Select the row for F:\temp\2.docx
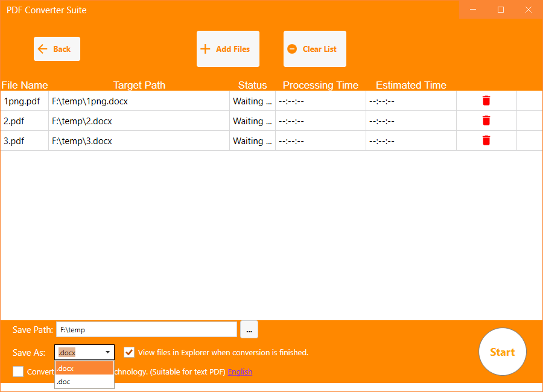The image size is (543, 392). pyautogui.click(x=121, y=121)
